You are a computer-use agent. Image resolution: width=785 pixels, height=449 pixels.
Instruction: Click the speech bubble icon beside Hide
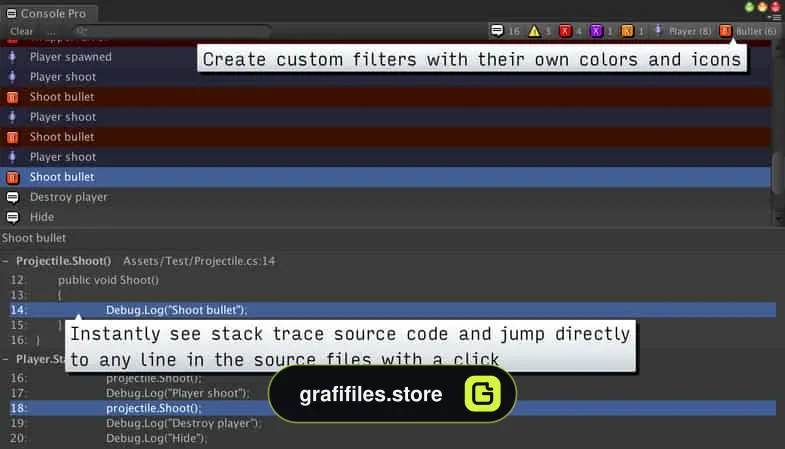point(13,217)
